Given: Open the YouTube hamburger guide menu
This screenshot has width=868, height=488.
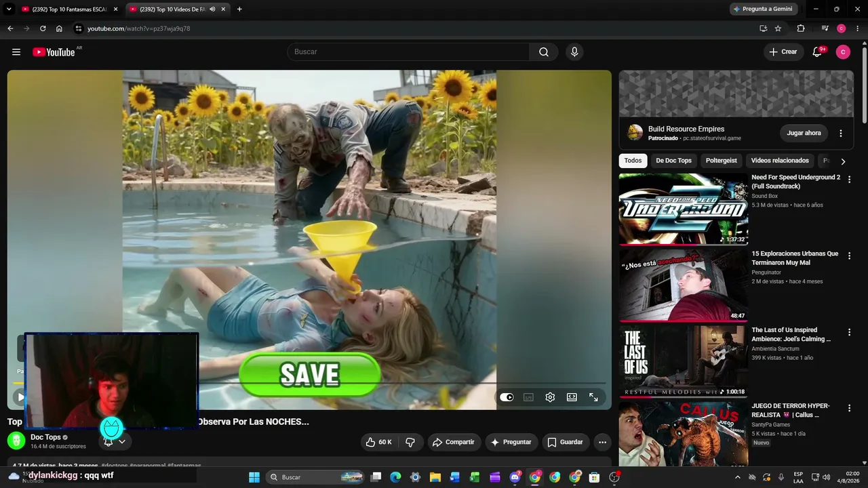Looking at the screenshot, I should point(16,52).
